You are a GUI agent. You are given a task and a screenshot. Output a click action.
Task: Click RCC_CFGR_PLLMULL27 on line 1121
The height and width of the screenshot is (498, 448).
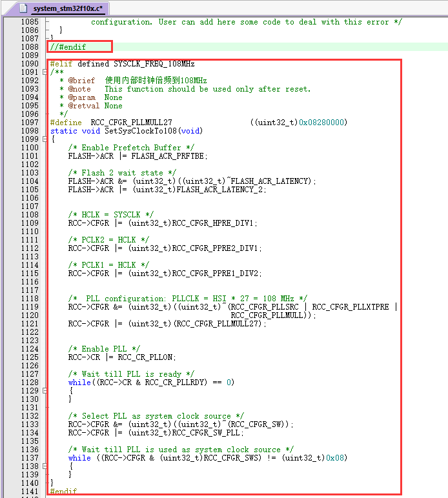click(218, 324)
